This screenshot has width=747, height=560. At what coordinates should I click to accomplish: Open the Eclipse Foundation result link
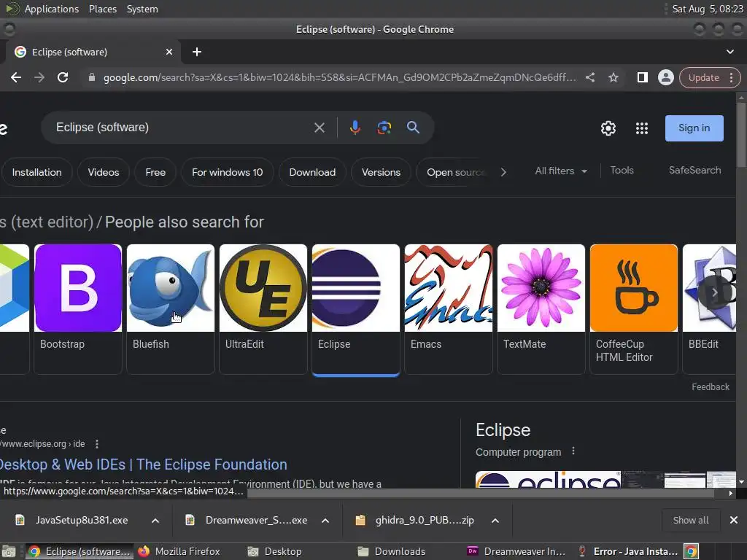tap(143, 464)
